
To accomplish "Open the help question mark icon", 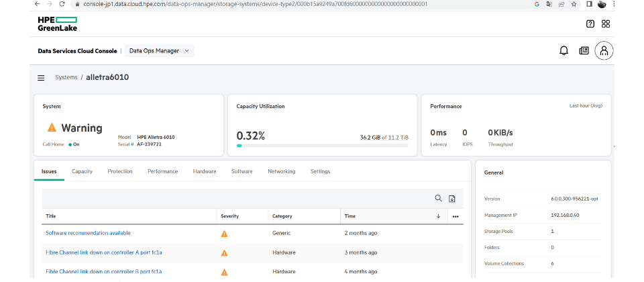I will coord(590,23).
